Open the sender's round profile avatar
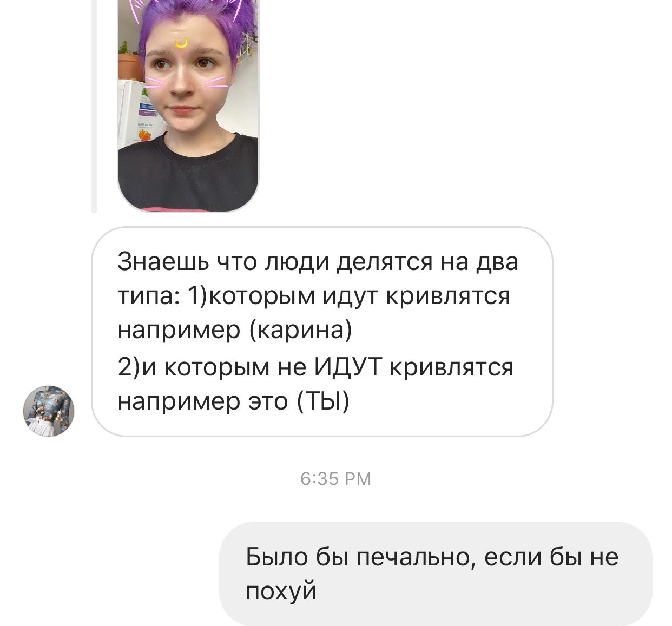This screenshot has width=672, height=626. (x=49, y=411)
